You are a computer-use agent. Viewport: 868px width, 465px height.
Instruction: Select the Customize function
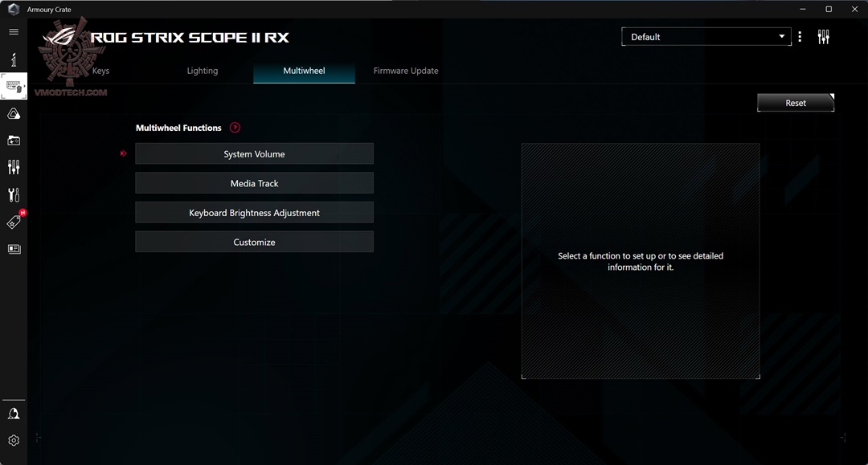tap(254, 242)
